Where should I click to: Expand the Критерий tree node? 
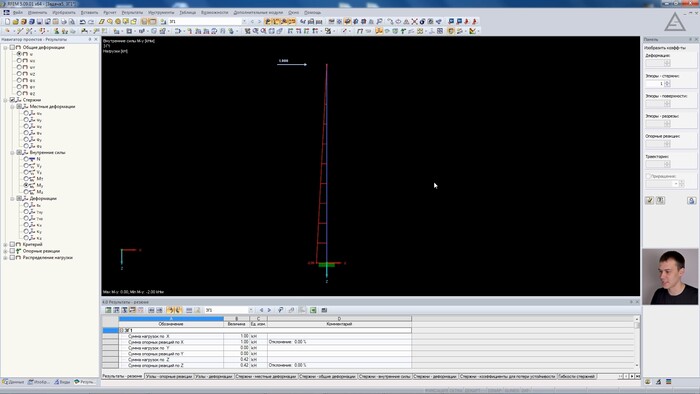(5, 245)
